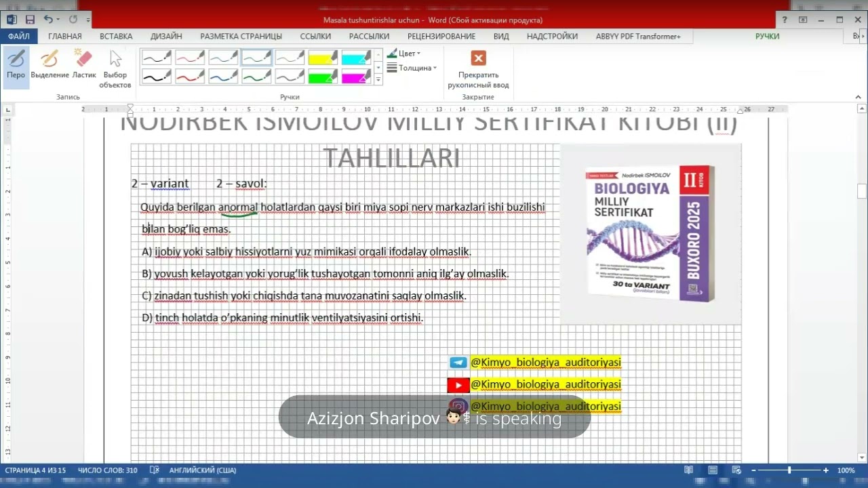Pick the thin gray pen style, top row
This screenshot has height=488, width=868.
290,58
